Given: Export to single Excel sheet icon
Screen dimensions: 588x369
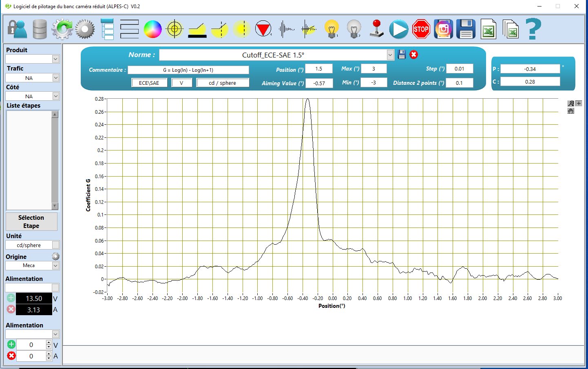Looking at the screenshot, I should [488, 29].
